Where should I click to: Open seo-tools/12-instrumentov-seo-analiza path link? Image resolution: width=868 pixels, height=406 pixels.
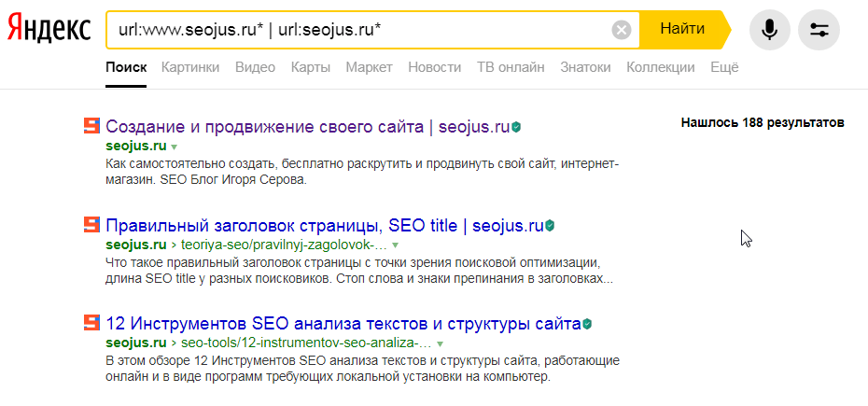(306, 342)
